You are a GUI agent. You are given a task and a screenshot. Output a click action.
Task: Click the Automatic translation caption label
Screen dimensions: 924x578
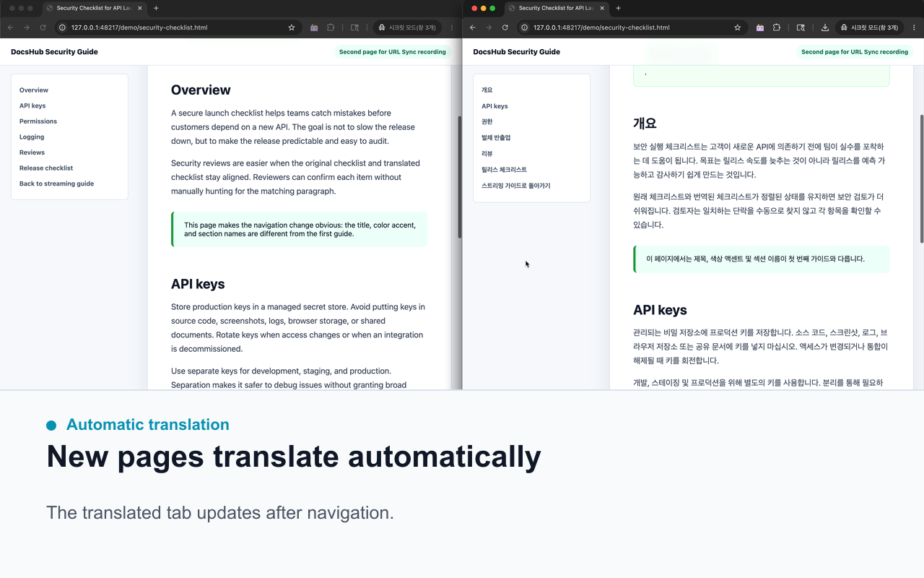click(x=148, y=425)
